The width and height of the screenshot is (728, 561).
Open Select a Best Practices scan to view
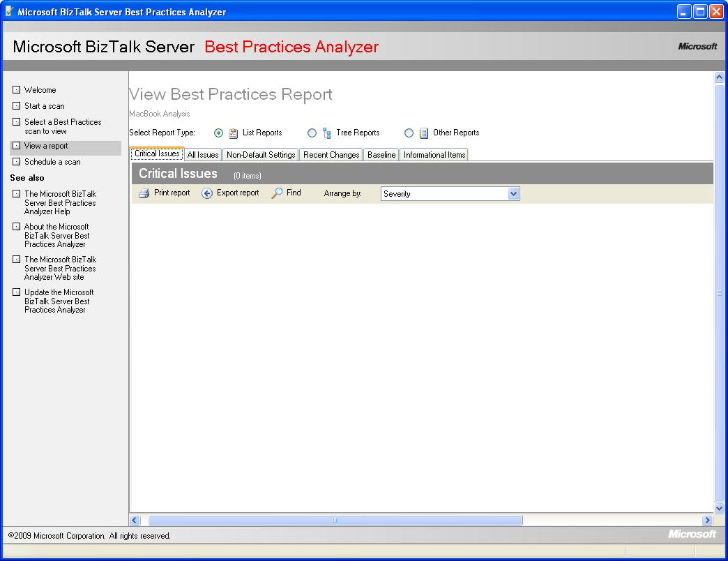tap(63, 126)
